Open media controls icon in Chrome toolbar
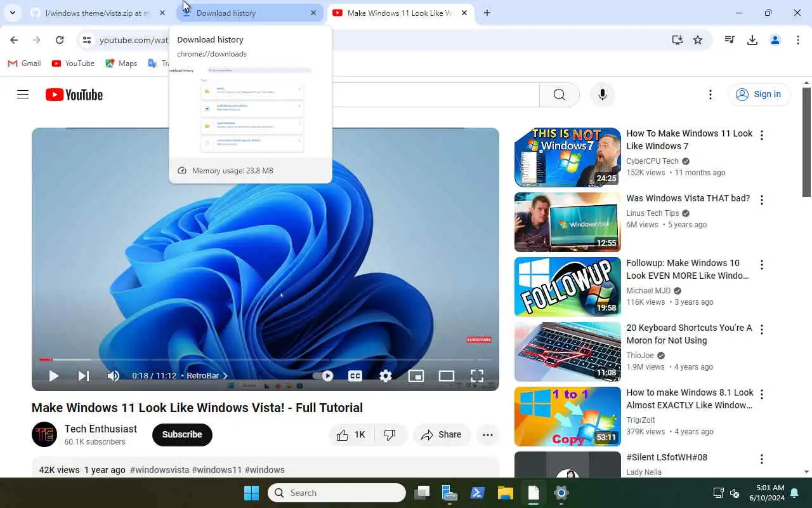The image size is (812, 508). click(x=730, y=40)
